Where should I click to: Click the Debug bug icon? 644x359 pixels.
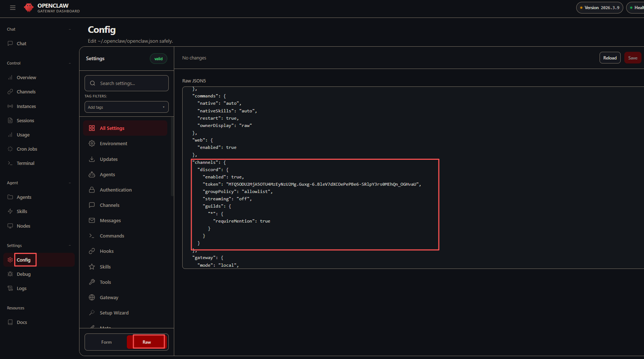pyautogui.click(x=10, y=274)
